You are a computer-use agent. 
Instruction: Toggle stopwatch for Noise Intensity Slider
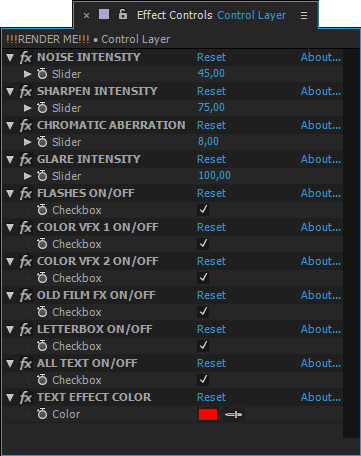tap(42, 74)
